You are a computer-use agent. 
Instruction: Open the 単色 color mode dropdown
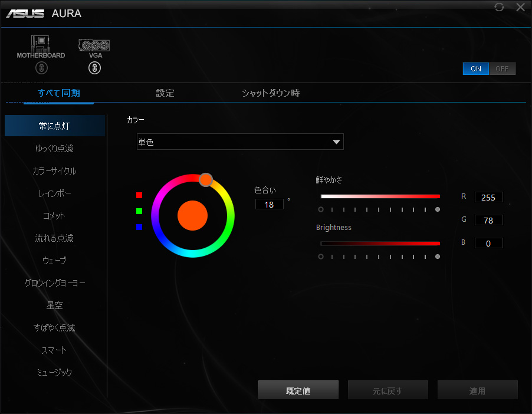(240, 142)
